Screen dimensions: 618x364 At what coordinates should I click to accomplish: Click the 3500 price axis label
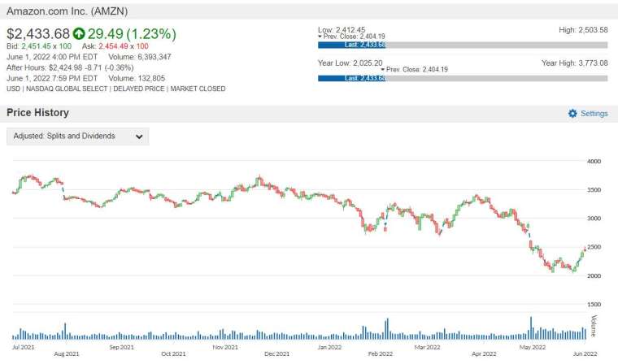(x=594, y=190)
